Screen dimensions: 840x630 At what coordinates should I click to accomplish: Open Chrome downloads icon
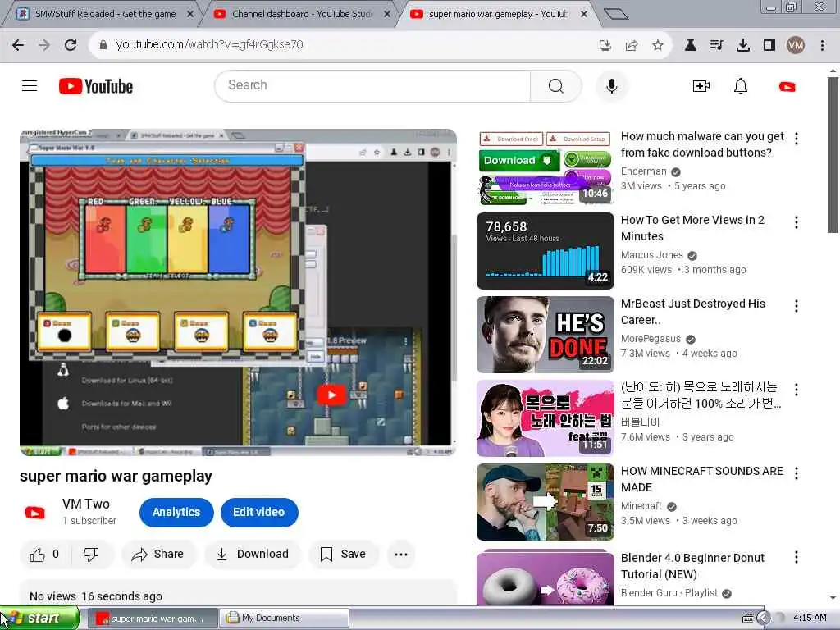tap(743, 46)
